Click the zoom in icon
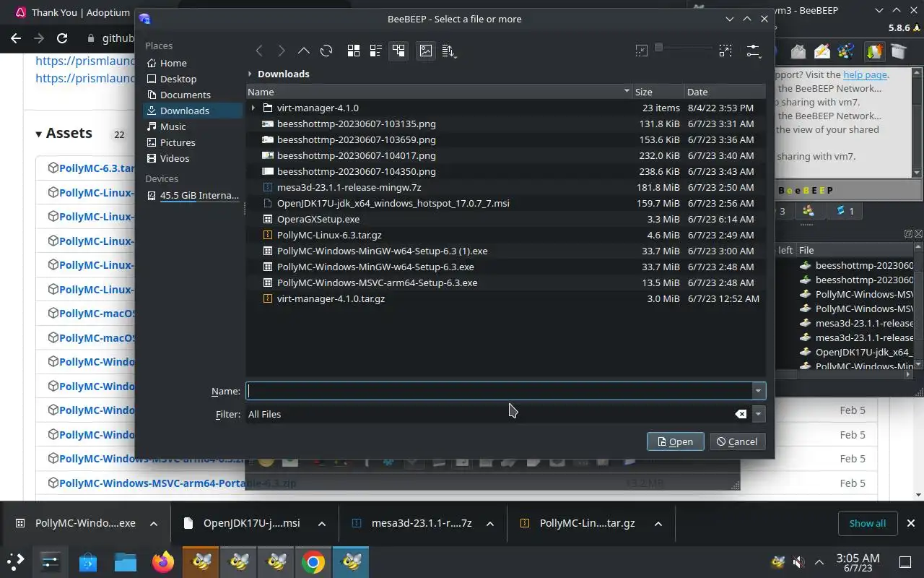This screenshot has height=578, width=924. pos(725,51)
